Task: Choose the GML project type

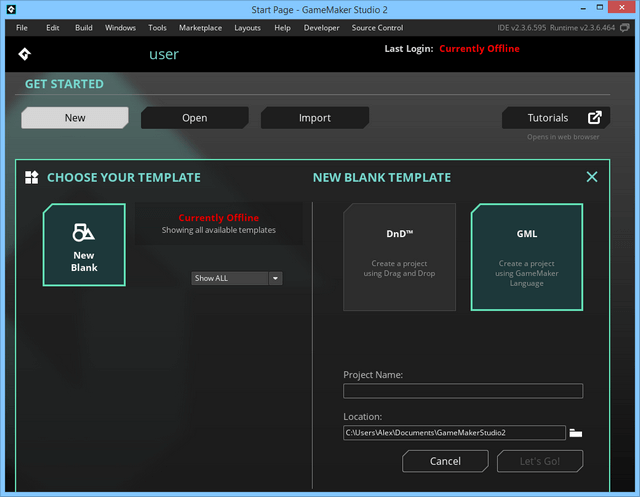Action: tap(527, 257)
